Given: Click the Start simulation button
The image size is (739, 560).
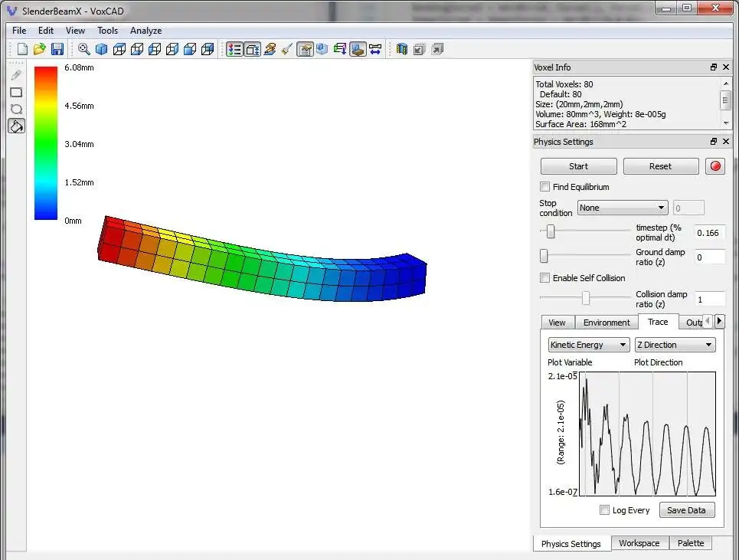Looking at the screenshot, I should 578,166.
